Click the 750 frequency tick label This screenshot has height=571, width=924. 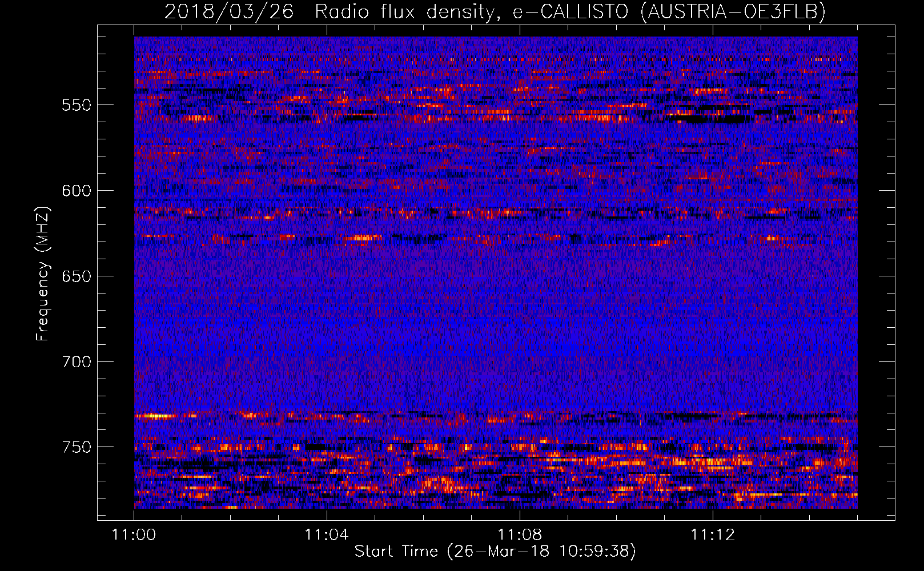click(77, 447)
